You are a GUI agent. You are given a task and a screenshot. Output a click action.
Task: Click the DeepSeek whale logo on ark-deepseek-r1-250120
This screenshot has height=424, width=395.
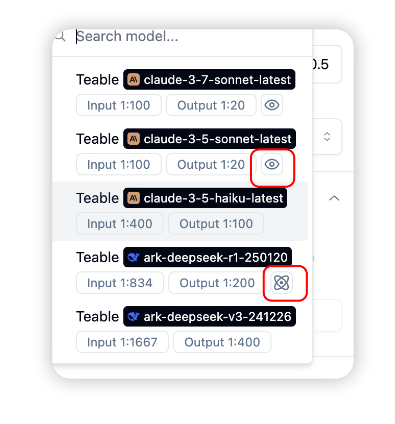(134, 257)
